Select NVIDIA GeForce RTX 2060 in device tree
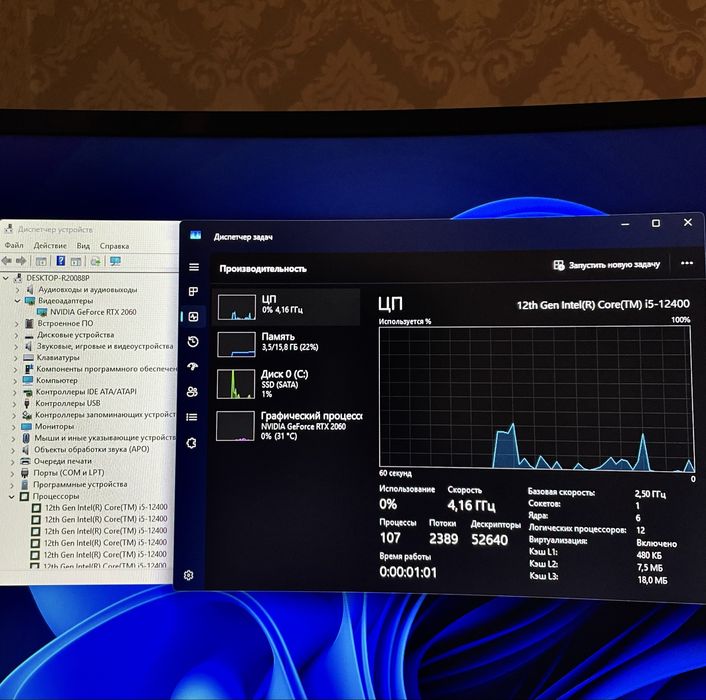 93,312
